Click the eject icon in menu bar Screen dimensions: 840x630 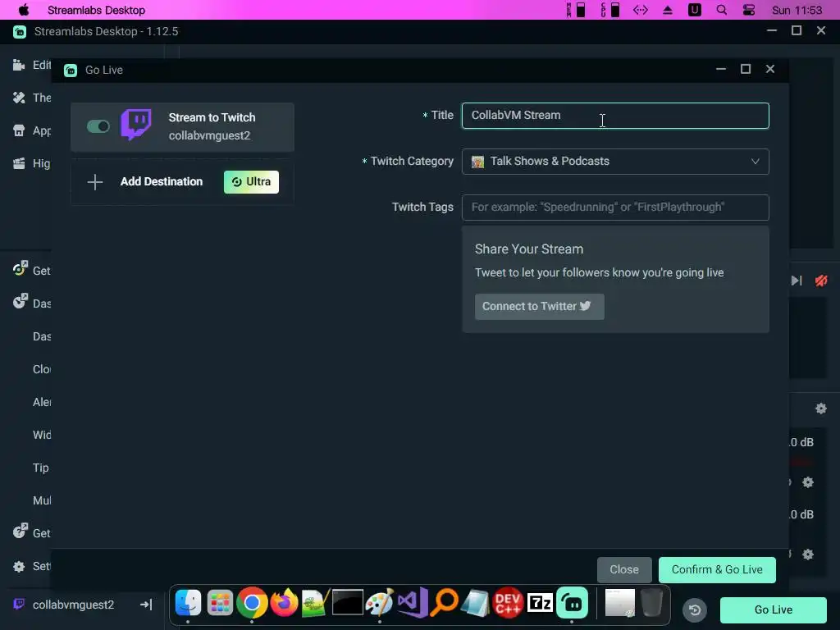point(668,10)
